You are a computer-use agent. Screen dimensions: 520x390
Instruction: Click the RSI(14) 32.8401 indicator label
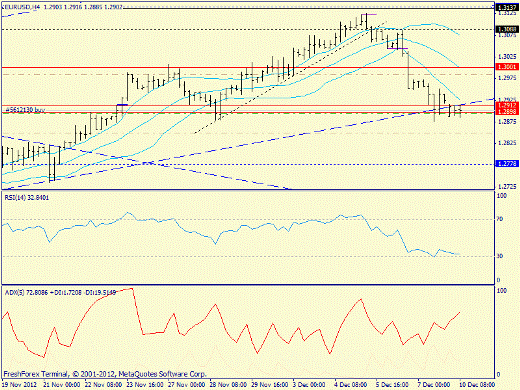pyautogui.click(x=27, y=198)
